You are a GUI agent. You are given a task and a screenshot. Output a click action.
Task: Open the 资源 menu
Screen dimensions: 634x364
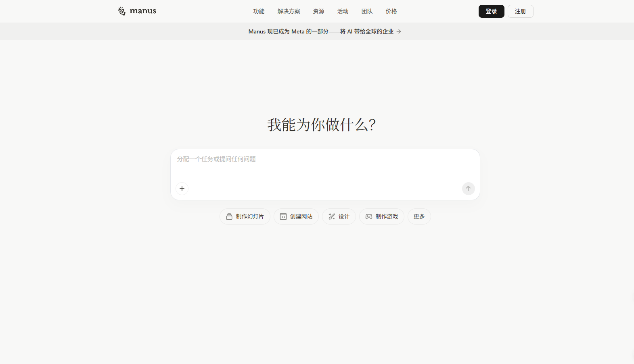tap(318, 11)
